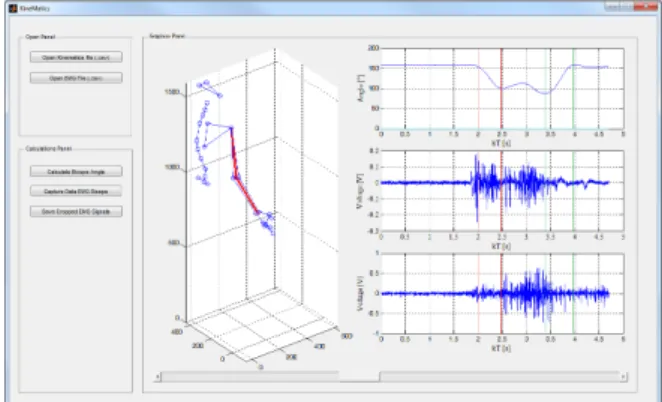Click the Open EMG File button
This screenshot has height=402, width=662.
pos(76,78)
